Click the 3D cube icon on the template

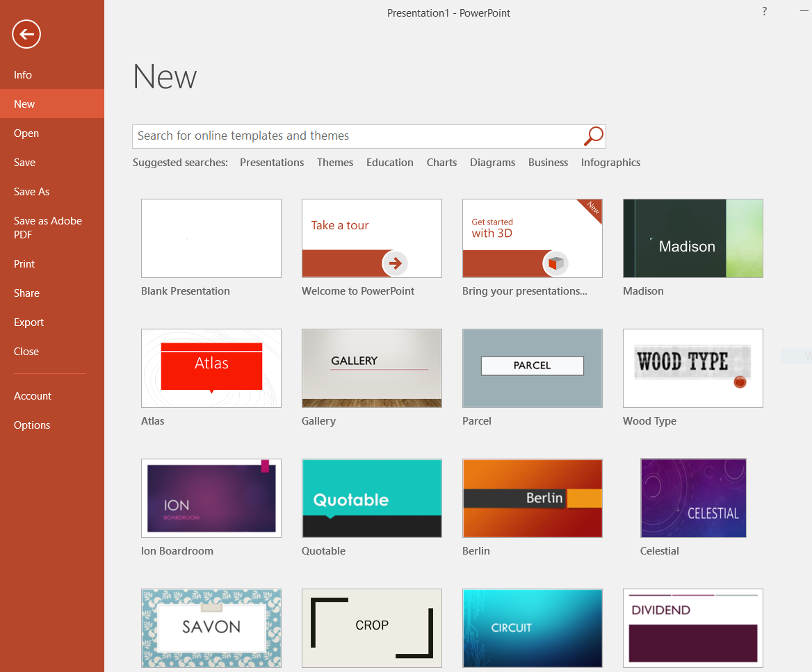[555, 263]
